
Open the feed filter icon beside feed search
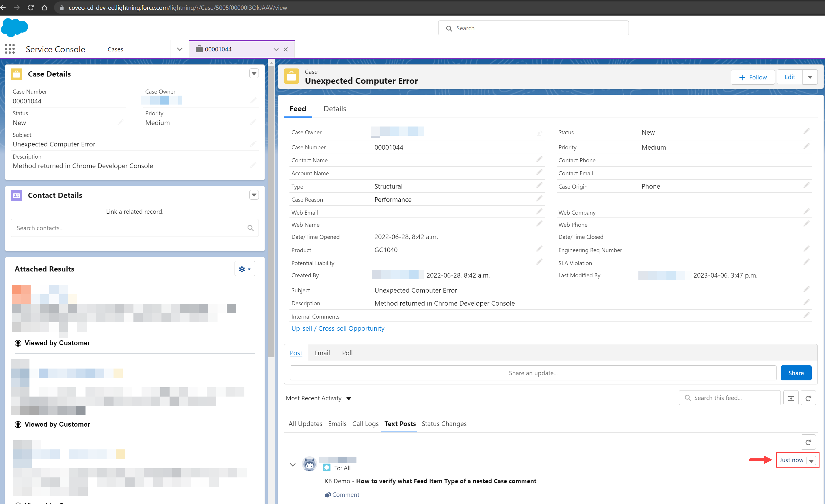tap(791, 398)
